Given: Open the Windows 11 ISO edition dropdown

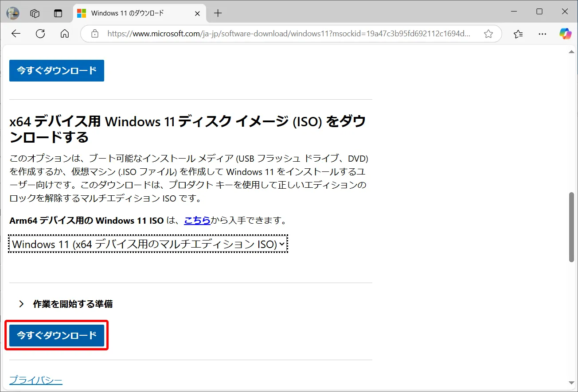Looking at the screenshot, I should [x=148, y=244].
